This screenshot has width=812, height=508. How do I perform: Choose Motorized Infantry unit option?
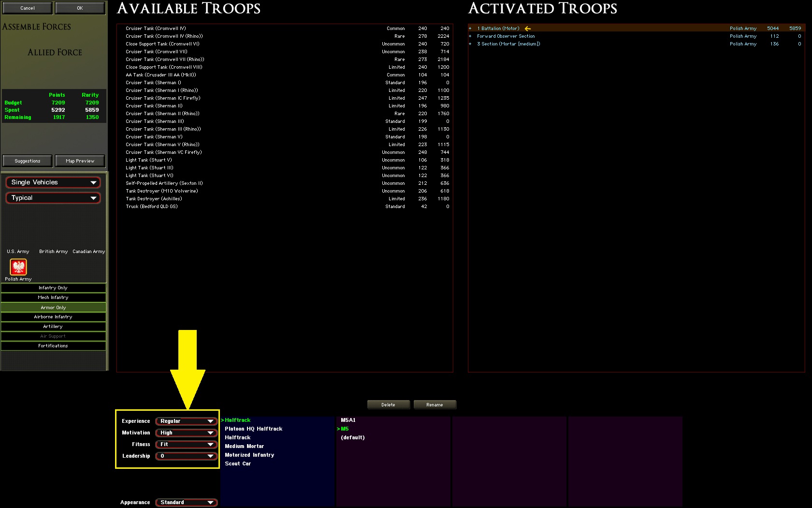tap(249, 455)
